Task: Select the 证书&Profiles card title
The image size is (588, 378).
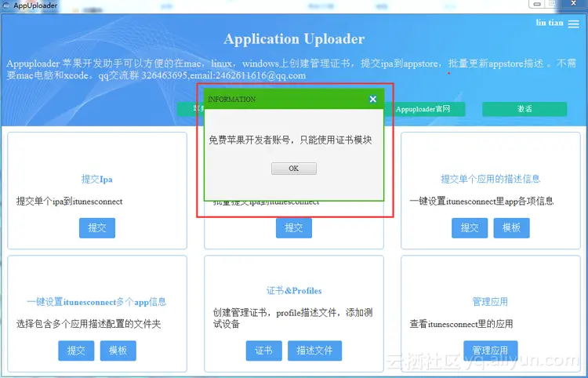Action: click(294, 291)
